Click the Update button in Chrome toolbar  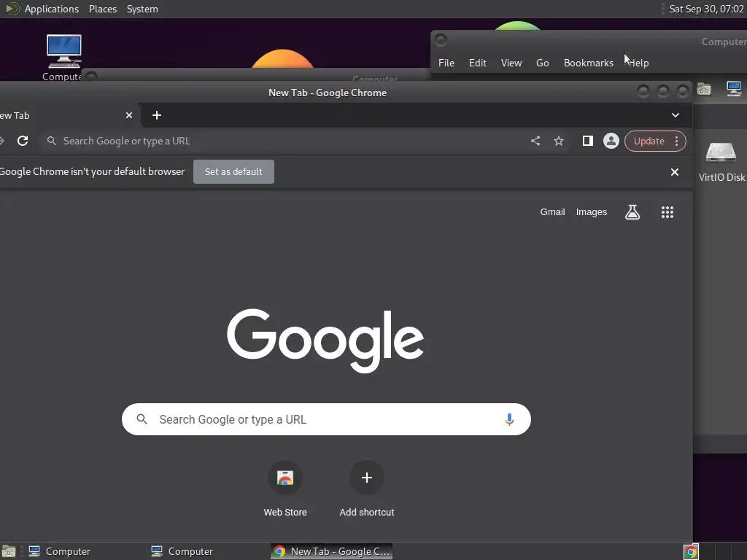point(649,141)
